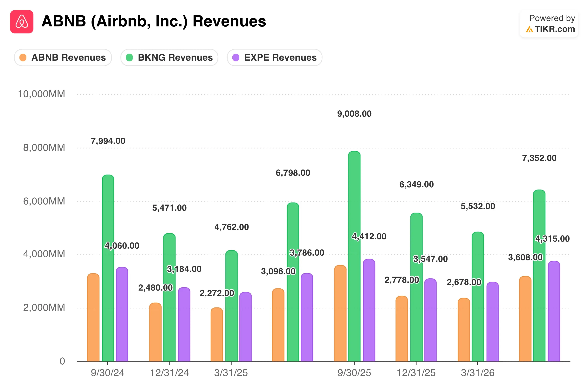Click the 5,471.00 data label
The image size is (588, 392).
click(169, 208)
